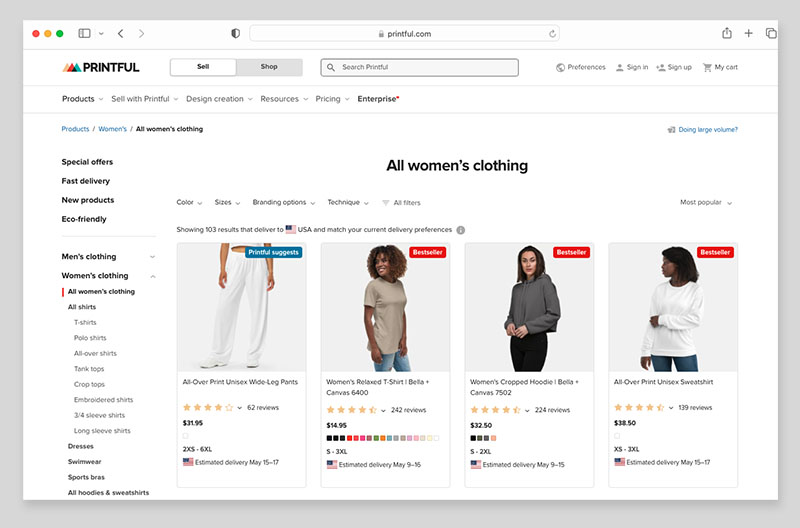The width and height of the screenshot is (800, 528).
Task: Open the Women's Cropped Hoodie product image
Action: coord(529,308)
